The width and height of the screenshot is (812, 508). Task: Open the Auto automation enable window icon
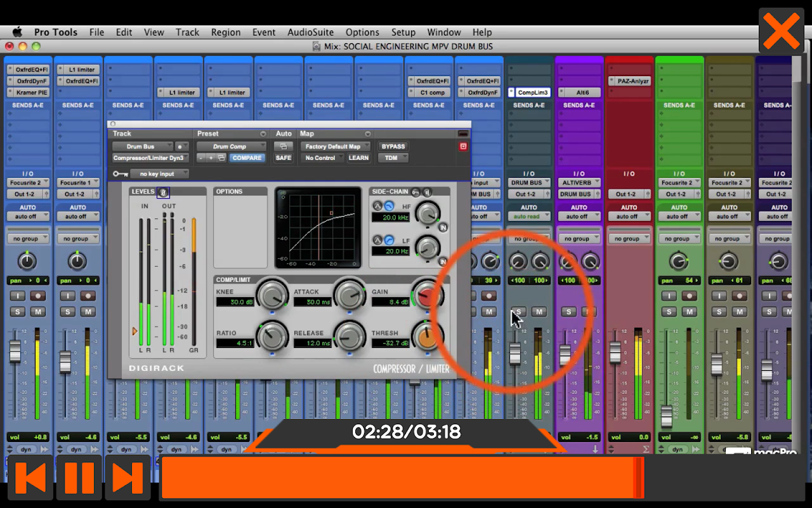click(x=284, y=146)
